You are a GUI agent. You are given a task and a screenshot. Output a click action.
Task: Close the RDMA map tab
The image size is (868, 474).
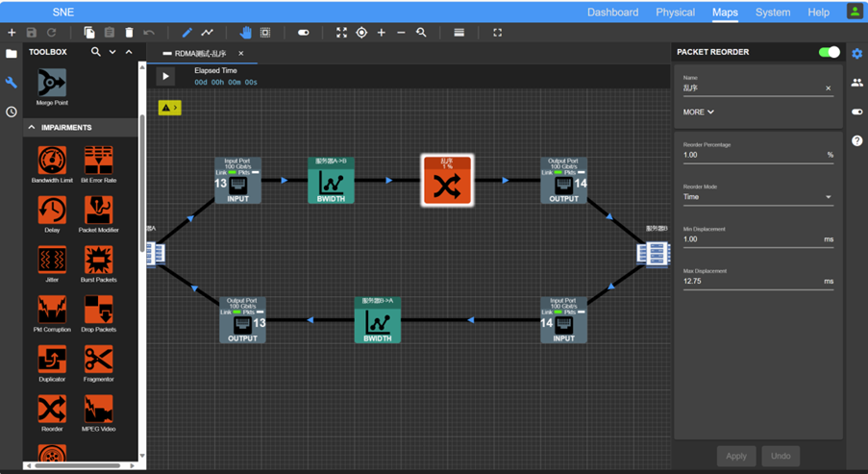point(241,53)
